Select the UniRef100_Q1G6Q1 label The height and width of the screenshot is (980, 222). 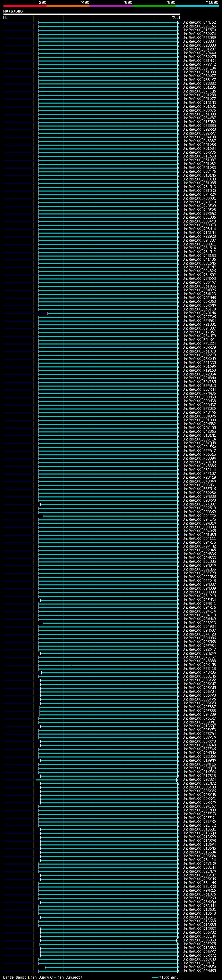point(199,829)
